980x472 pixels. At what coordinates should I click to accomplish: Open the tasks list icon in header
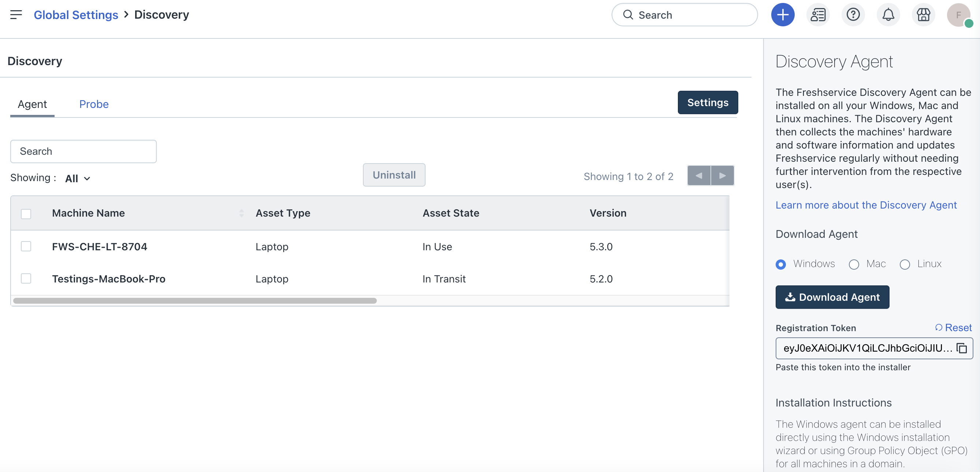point(818,15)
